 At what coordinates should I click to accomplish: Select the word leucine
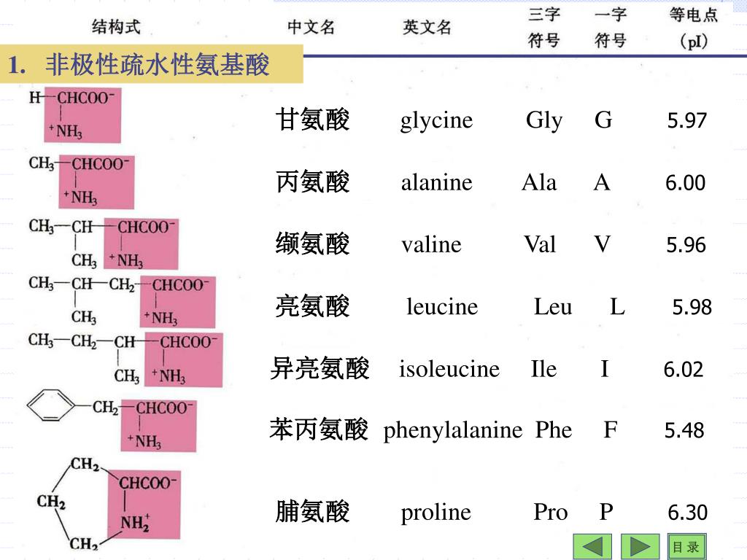coord(442,307)
